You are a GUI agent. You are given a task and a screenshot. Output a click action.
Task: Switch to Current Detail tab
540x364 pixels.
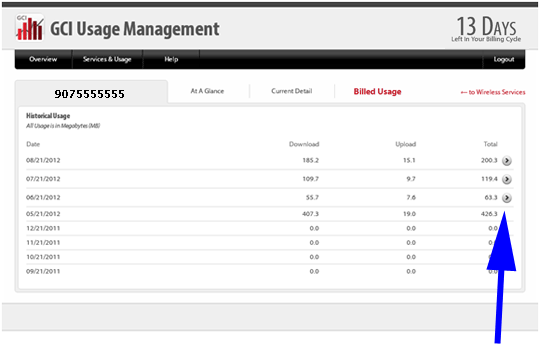point(292,91)
